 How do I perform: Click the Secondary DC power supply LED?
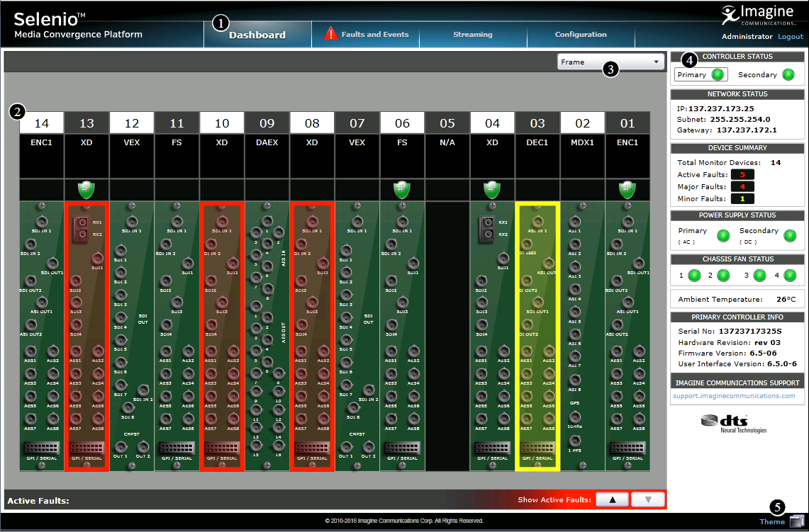[790, 236]
